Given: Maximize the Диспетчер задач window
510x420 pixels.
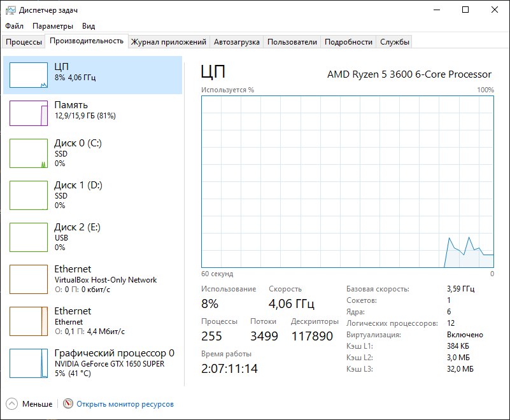Looking at the screenshot, I should click(465, 10).
